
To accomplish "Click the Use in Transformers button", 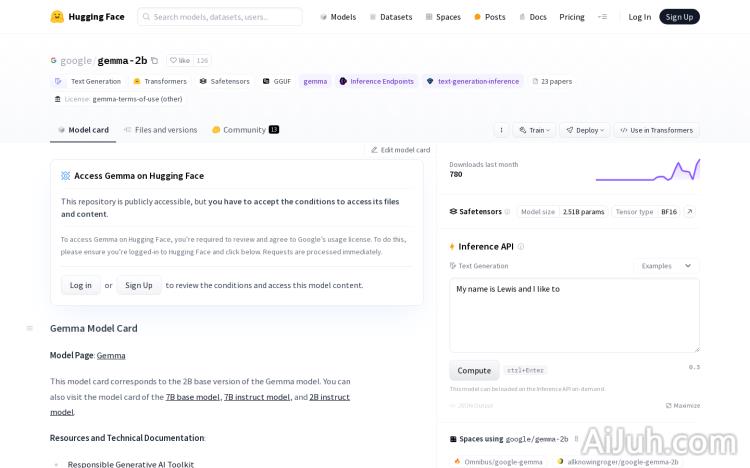I will coord(656,130).
